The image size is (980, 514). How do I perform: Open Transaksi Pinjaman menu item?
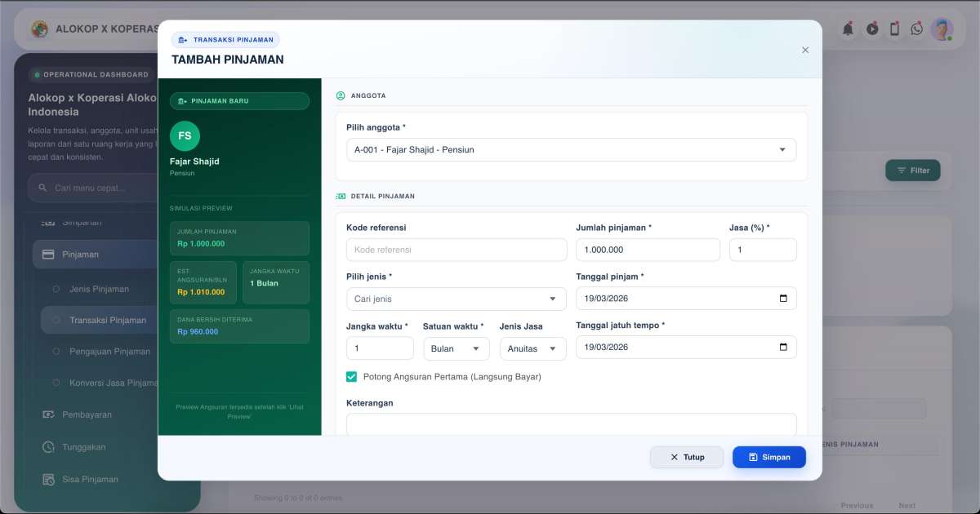click(108, 321)
